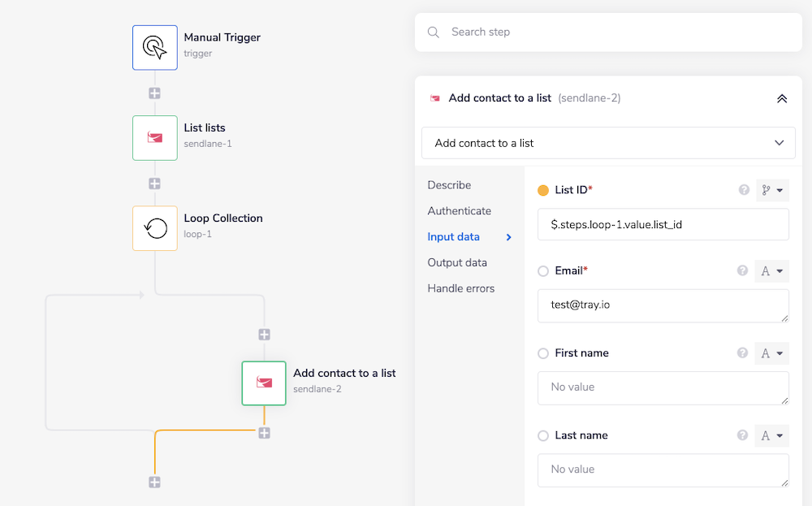Image resolution: width=812 pixels, height=506 pixels.
Task: Open help icon for List ID field
Action: pyautogui.click(x=743, y=190)
